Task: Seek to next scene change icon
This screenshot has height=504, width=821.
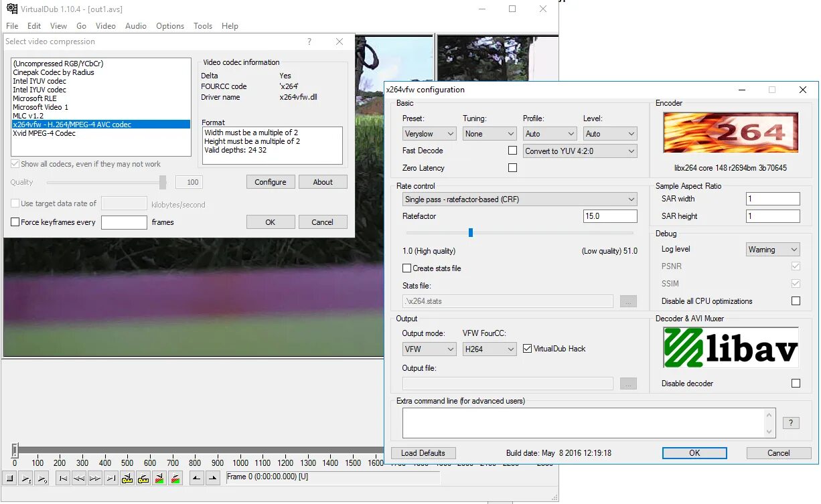Action: coord(175,478)
